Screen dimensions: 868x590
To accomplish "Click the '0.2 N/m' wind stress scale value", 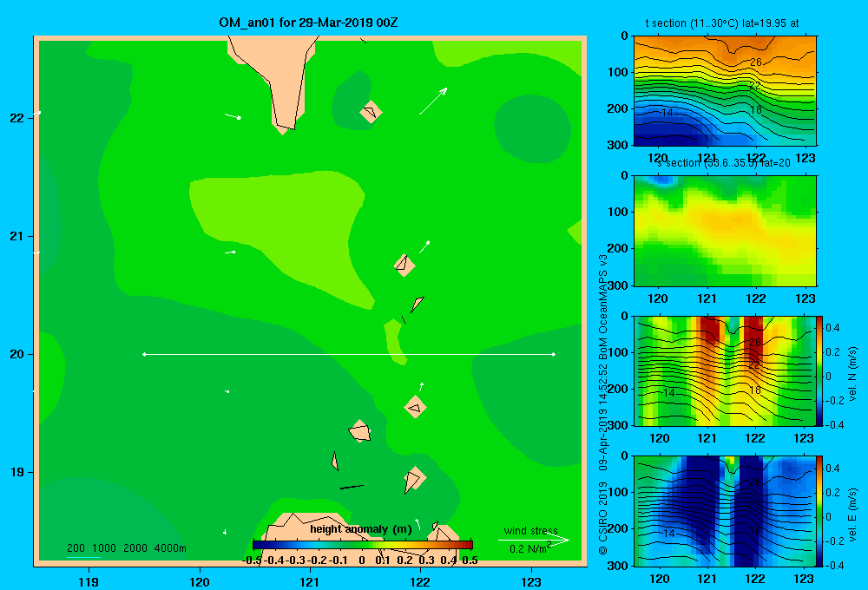I will point(530,548).
